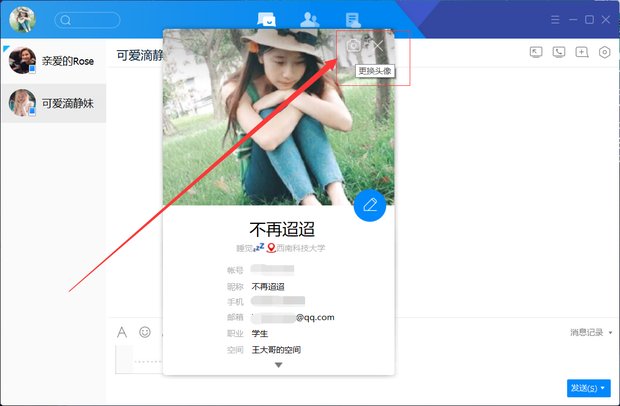Expand more profile details with down triangle
Viewport: 620px width, 406px height.
click(278, 365)
